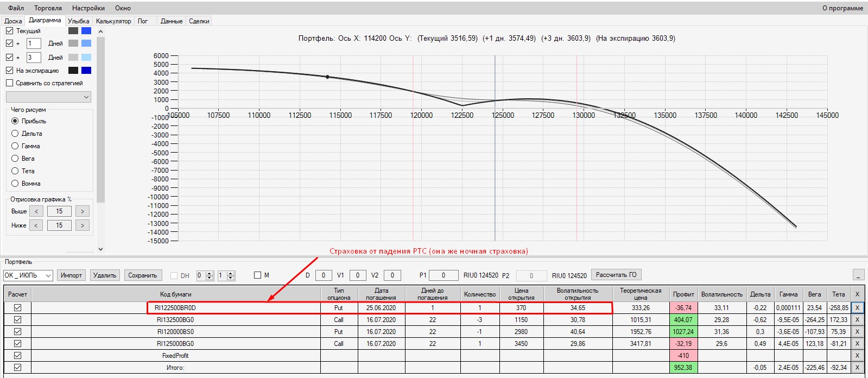Switch to the Сделки tab

pos(199,21)
